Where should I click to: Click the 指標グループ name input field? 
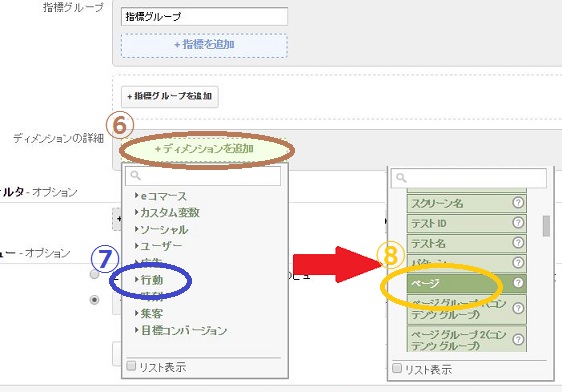pyautogui.click(x=204, y=16)
